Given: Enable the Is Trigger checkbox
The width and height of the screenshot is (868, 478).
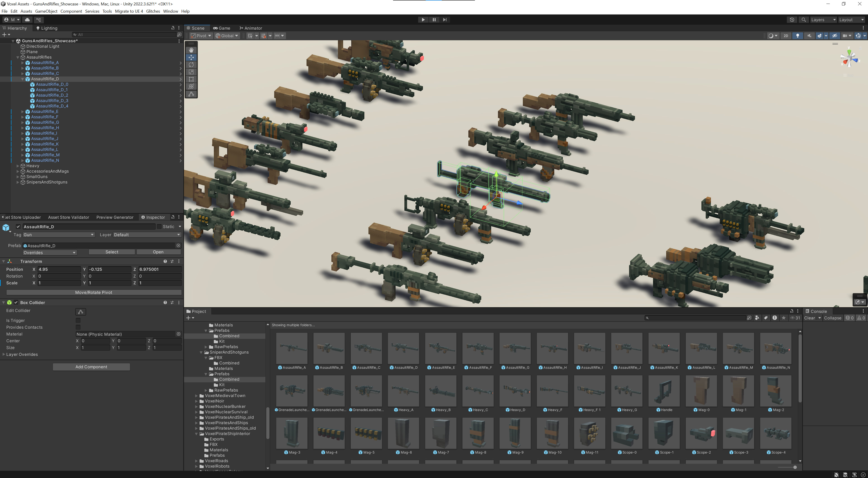Looking at the screenshot, I should tap(78, 321).
